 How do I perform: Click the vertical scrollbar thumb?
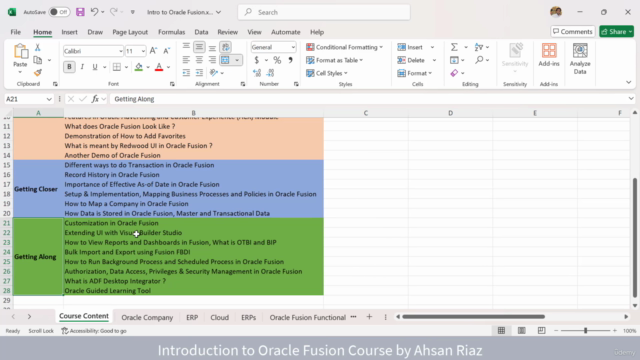635,237
